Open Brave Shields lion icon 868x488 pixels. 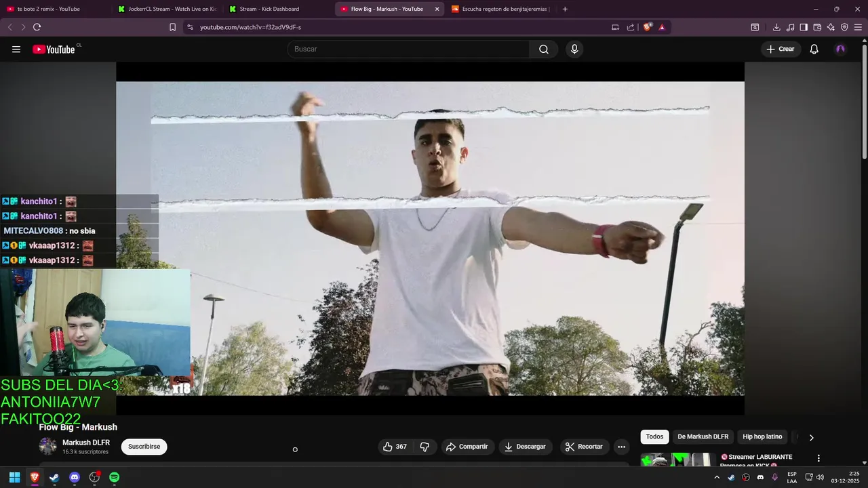(x=647, y=27)
